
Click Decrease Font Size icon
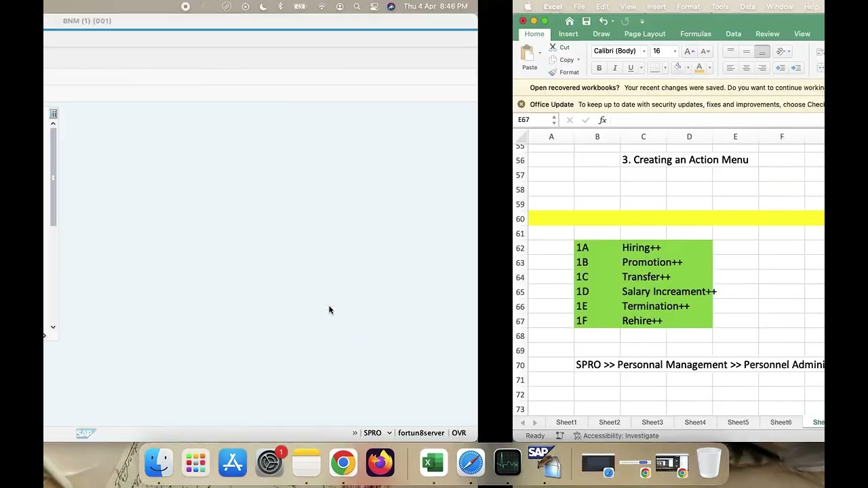click(705, 51)
